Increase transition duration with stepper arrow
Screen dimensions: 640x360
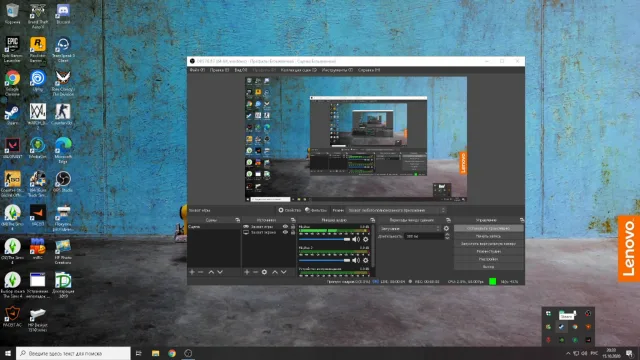click(x=447, y=235)
